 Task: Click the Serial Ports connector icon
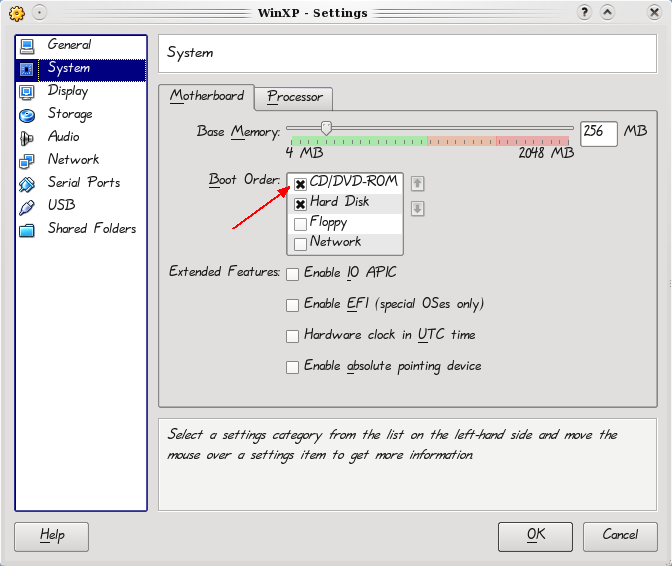(x=27, y=184)
